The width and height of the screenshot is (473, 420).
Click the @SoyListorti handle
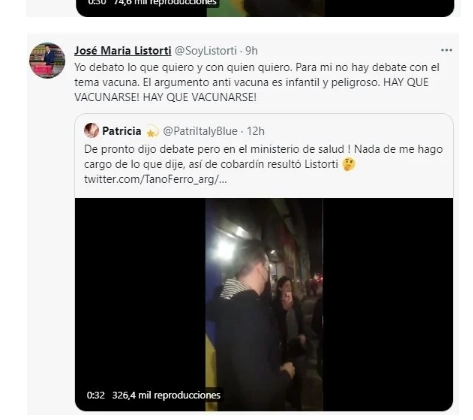tap(206, 51)
